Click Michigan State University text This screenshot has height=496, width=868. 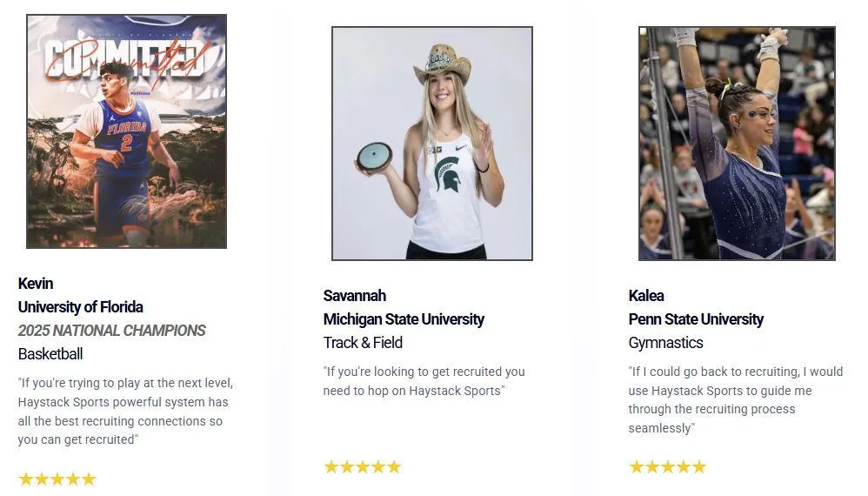[404, 319]
